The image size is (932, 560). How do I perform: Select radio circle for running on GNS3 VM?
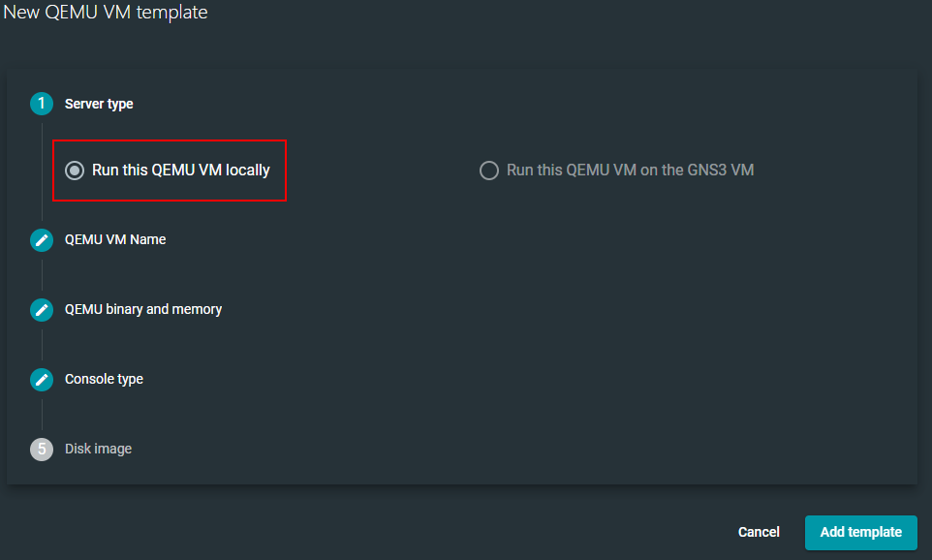[489, 171]
